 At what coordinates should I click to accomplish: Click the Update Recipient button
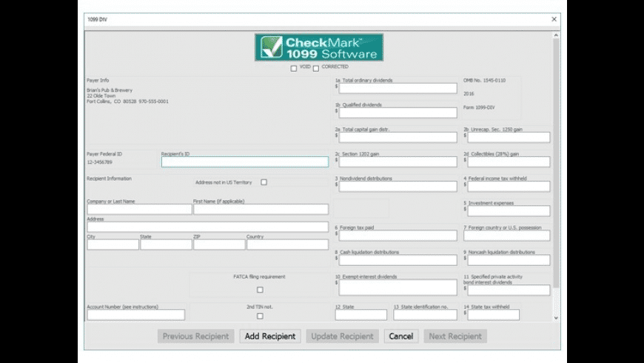coord(342,336)
